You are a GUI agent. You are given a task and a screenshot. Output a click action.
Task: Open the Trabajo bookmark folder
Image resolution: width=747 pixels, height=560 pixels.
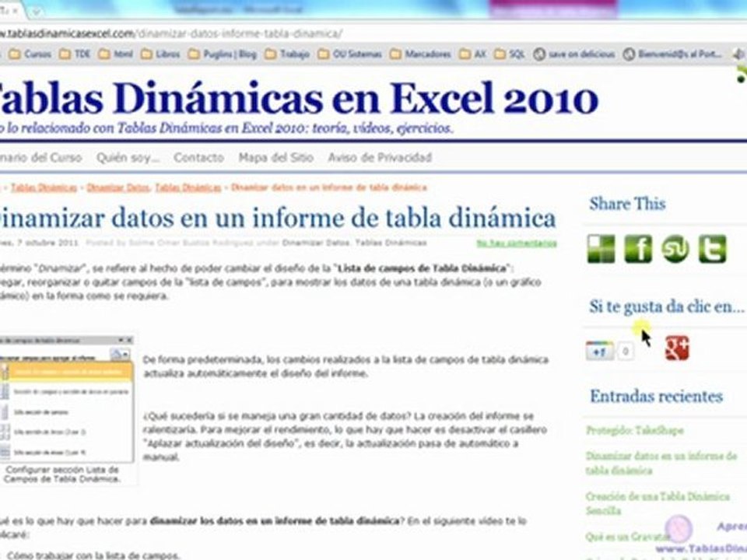tap(287, 54)
